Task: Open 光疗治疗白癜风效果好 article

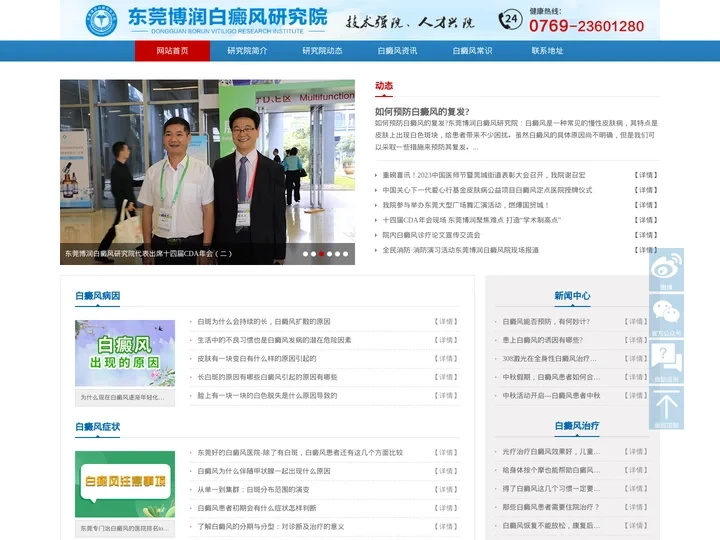Action: [551, 451]
